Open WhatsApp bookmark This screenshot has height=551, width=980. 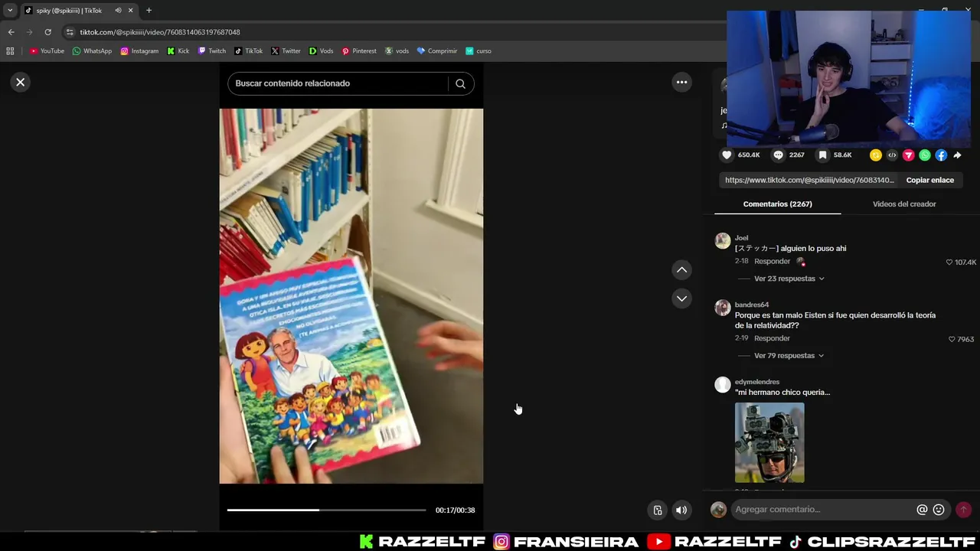(x=92, y=51)
